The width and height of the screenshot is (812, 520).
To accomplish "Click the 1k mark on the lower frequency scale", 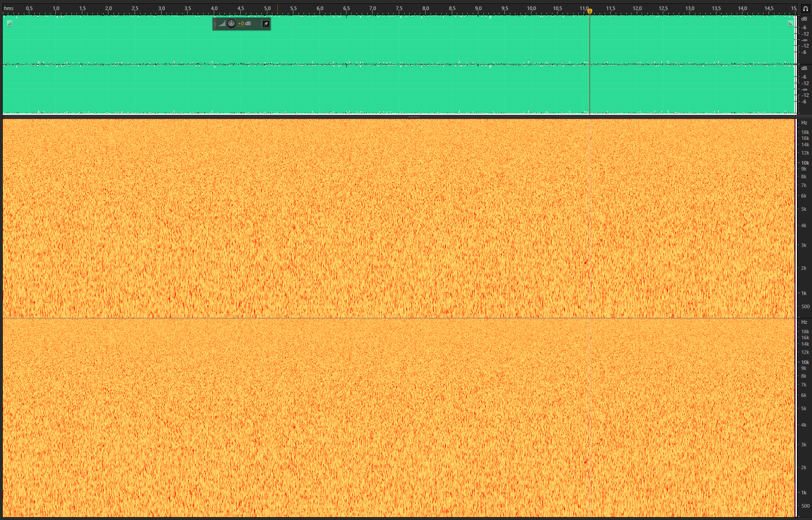I will [x=804, y=493].
